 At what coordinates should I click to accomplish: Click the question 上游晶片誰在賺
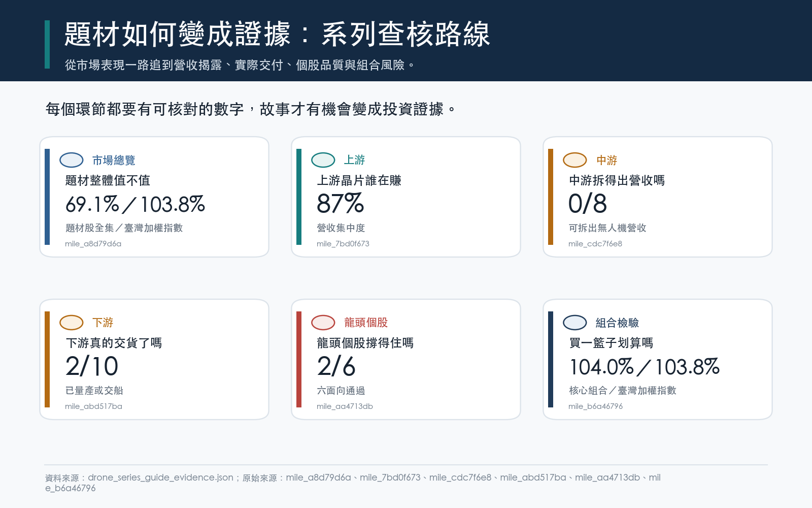click(x=359, y=180)
